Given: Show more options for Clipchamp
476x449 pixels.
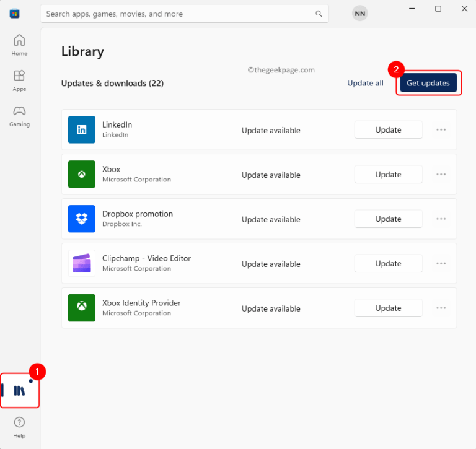Looking at the screenshot, I should click(x=441, y=263).
